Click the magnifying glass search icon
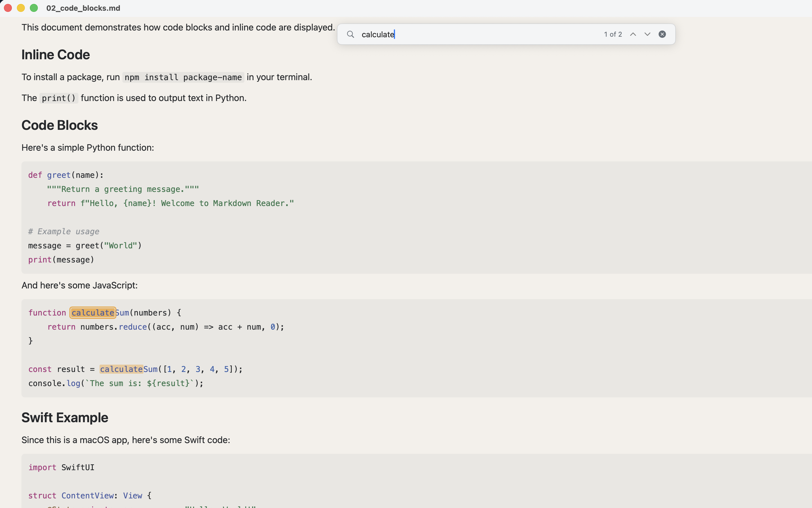Image resolution: width=812 pixels, height=508 pixels. tap(350, 34)
